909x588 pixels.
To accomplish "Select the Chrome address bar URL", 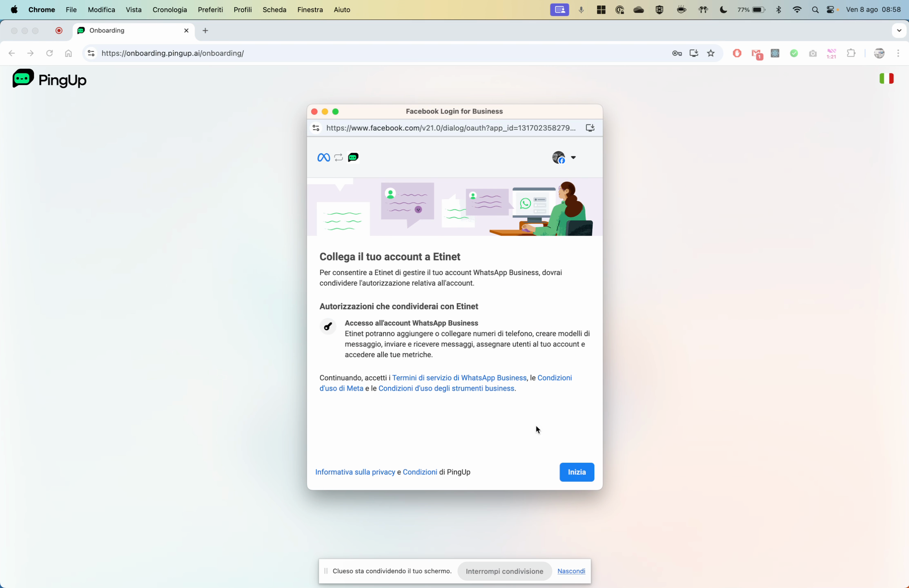I will [172, 53].
